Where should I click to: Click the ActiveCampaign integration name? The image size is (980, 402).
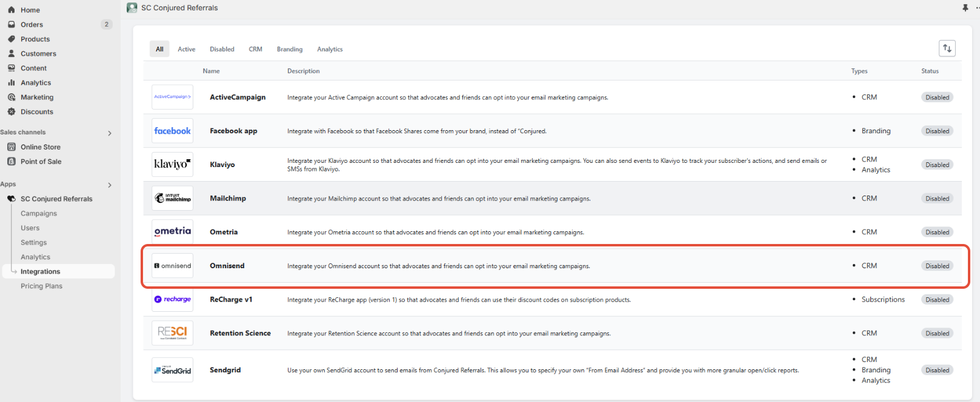[238, 97]
